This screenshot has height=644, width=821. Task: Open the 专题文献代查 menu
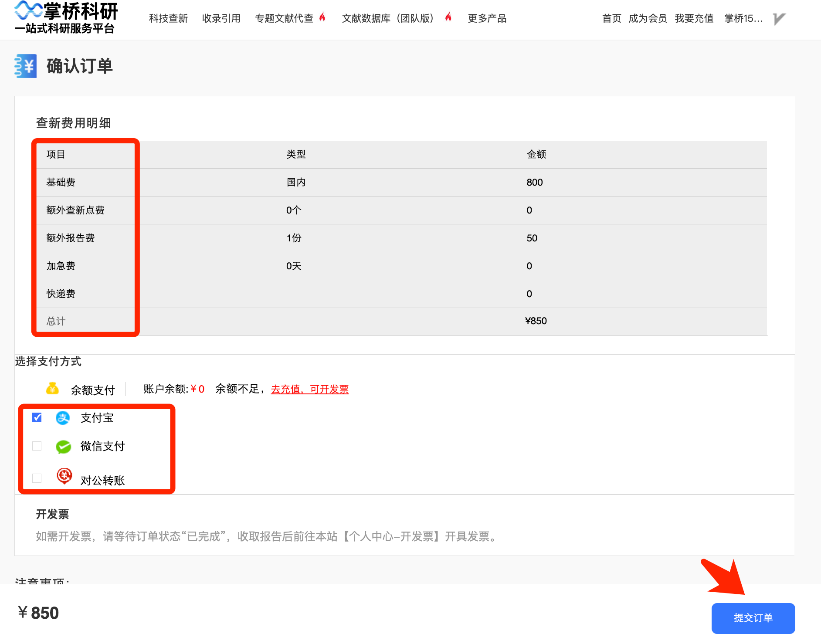click(x=284, y=18)
